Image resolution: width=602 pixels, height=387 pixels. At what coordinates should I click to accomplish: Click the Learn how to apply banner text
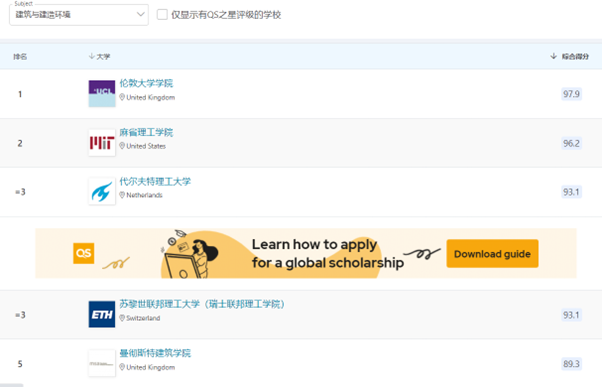pos(328,254)
